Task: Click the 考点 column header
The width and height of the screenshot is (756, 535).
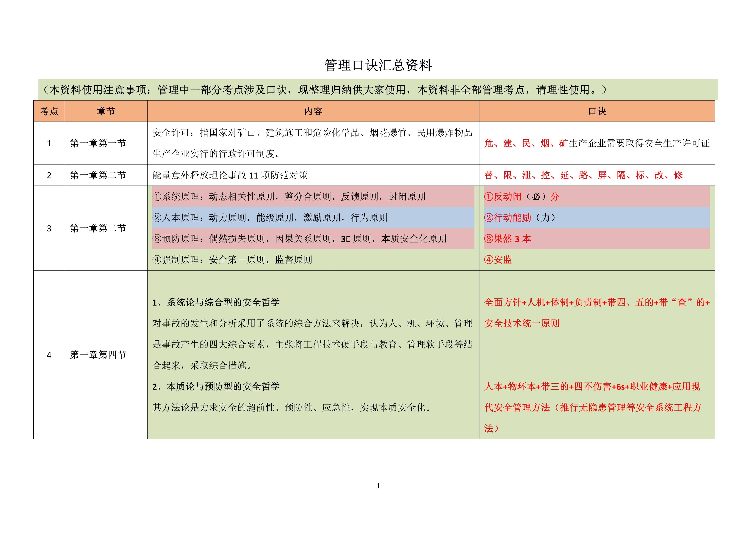Action: 49,111
